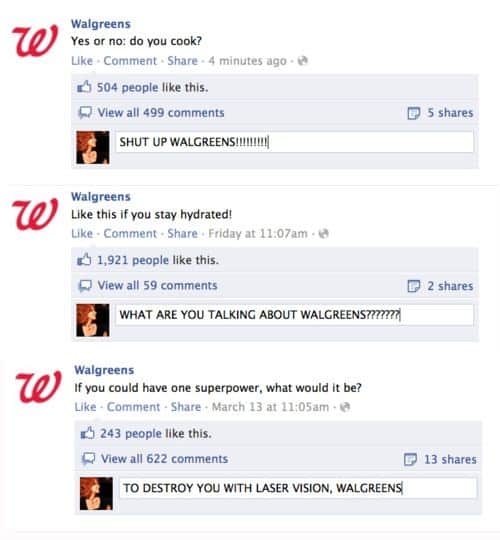The height and width of the screenshot is (540, 500).
Task: Click the Walgreens logo on cooking post
Action: (x=35, y=40)
